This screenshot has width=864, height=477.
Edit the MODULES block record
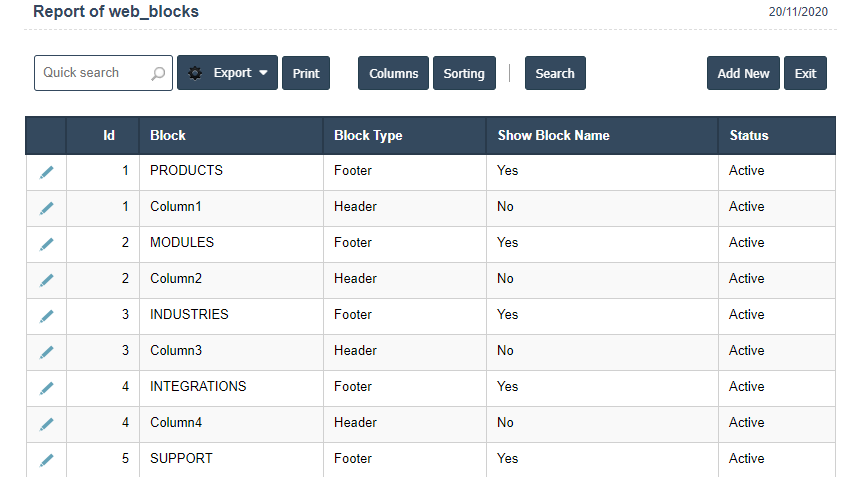pos(46,244)
